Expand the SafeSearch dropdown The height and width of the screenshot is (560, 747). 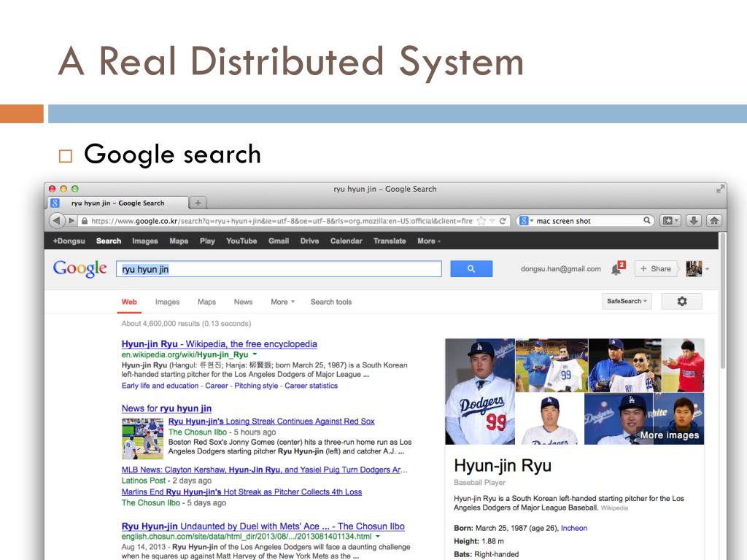tap(627, 301)
